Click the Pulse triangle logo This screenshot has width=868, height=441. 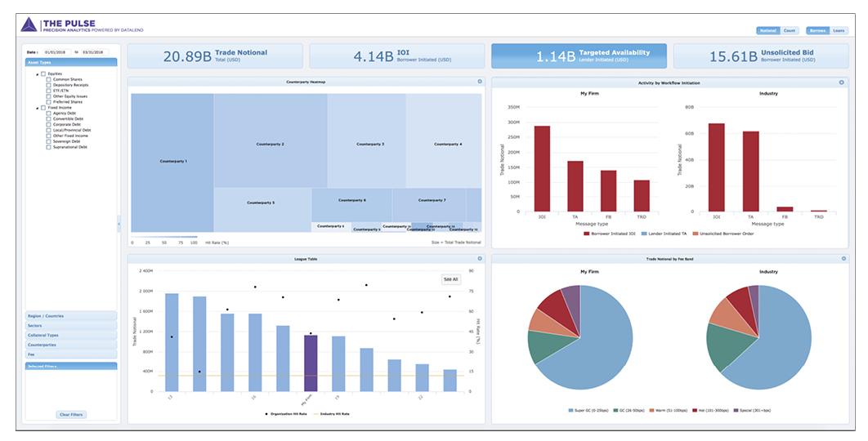29,24
